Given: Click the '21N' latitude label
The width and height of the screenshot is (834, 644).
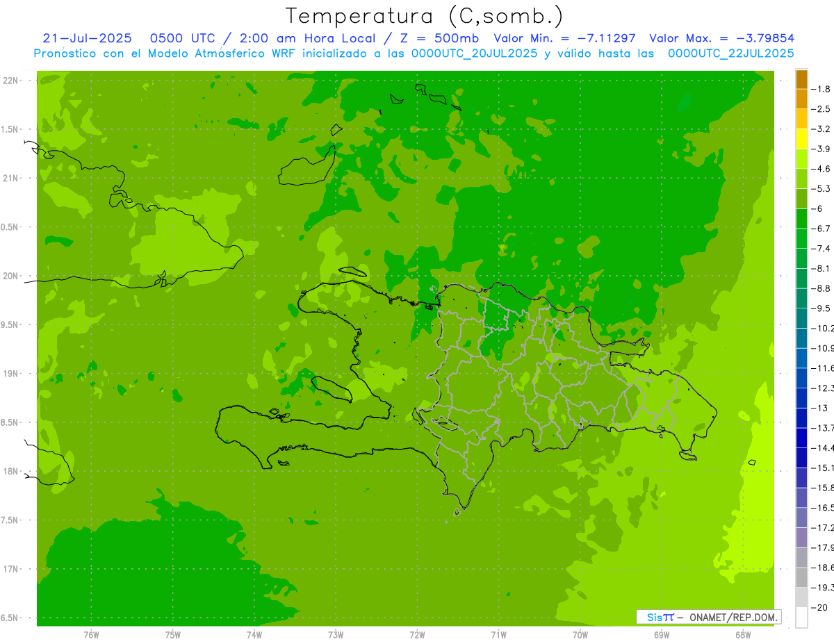Looking at the screenshot, I should [10, 178].
